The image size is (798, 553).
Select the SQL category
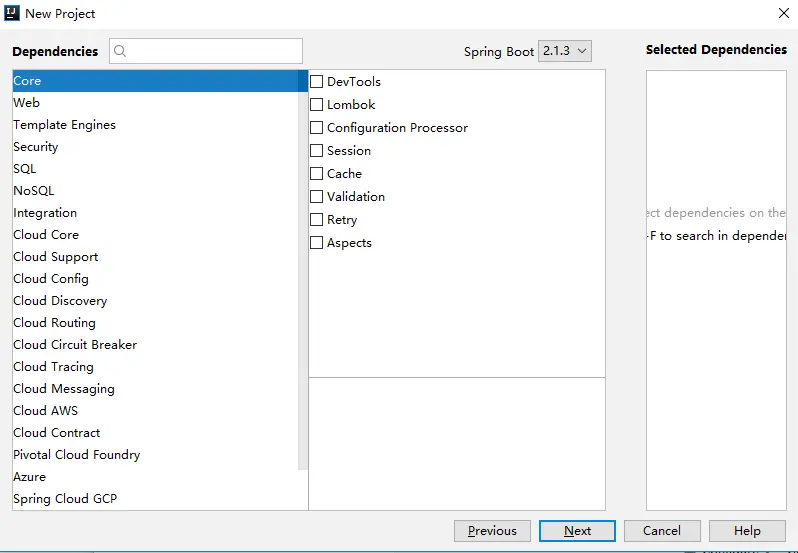[x=155, y=168]
